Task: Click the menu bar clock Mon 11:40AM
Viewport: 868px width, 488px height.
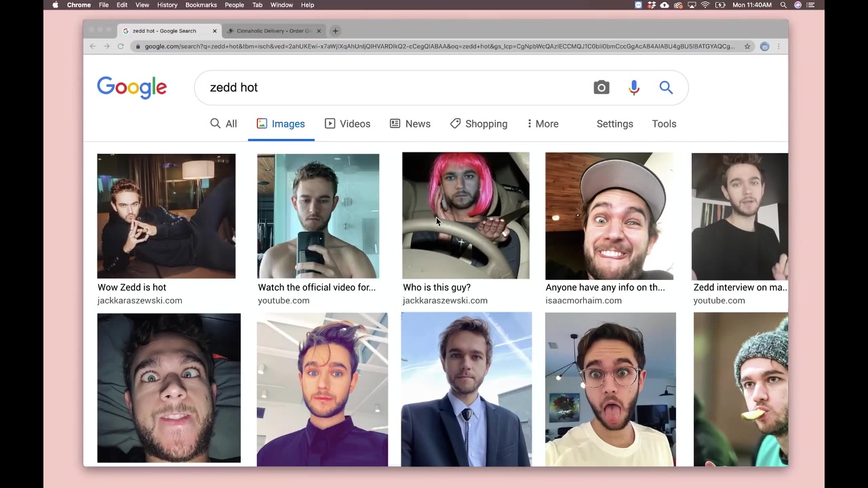Action: pos(752,5)
